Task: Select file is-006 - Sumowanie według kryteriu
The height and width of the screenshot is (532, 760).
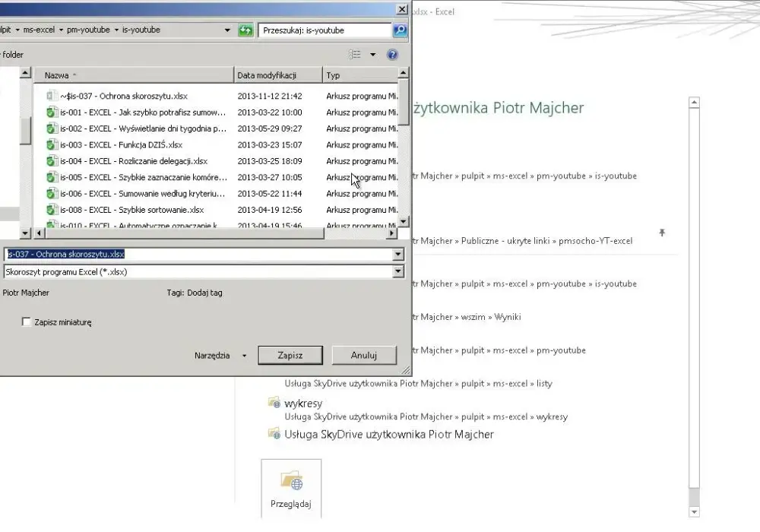Action: pos(143,194)
